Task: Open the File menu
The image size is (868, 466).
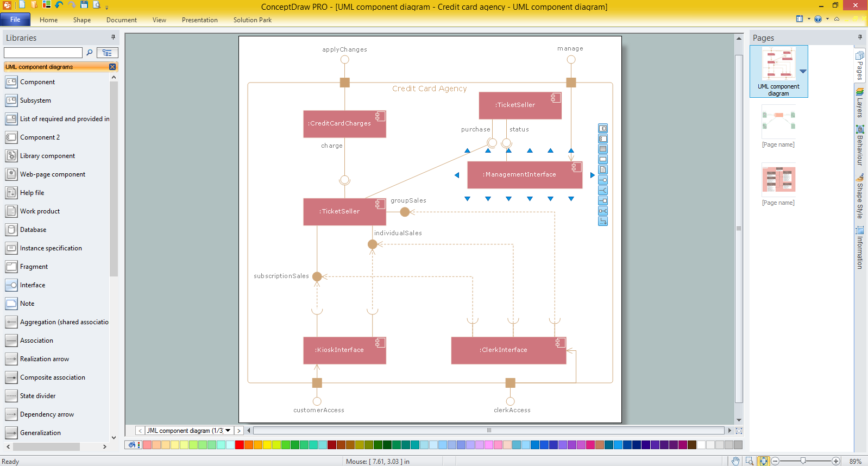Action: (x=15, y=20)
